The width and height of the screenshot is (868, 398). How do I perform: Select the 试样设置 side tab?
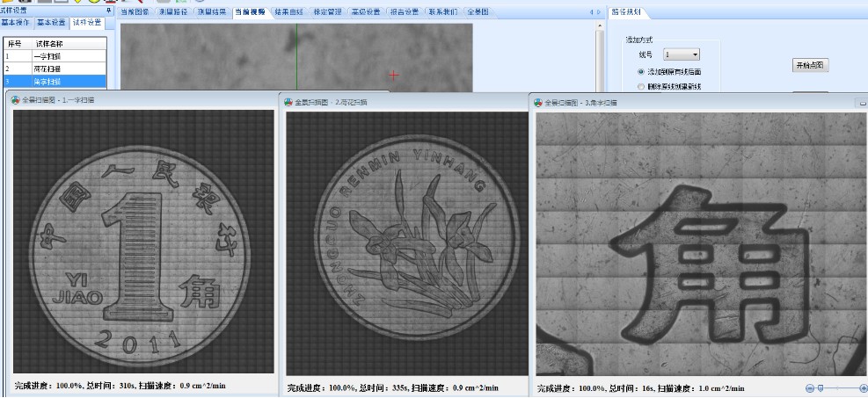[x=87, y=23]
